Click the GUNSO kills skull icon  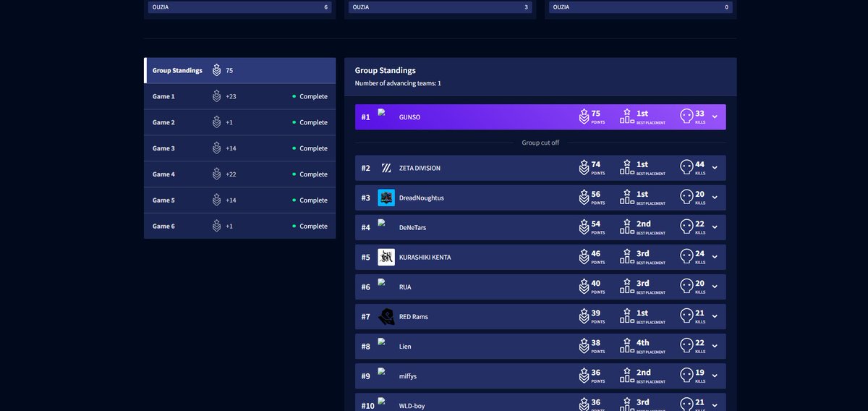[x=686, y=116]
